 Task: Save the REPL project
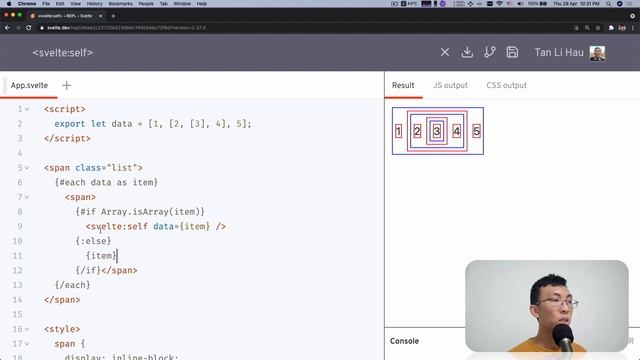coord(512,52)
